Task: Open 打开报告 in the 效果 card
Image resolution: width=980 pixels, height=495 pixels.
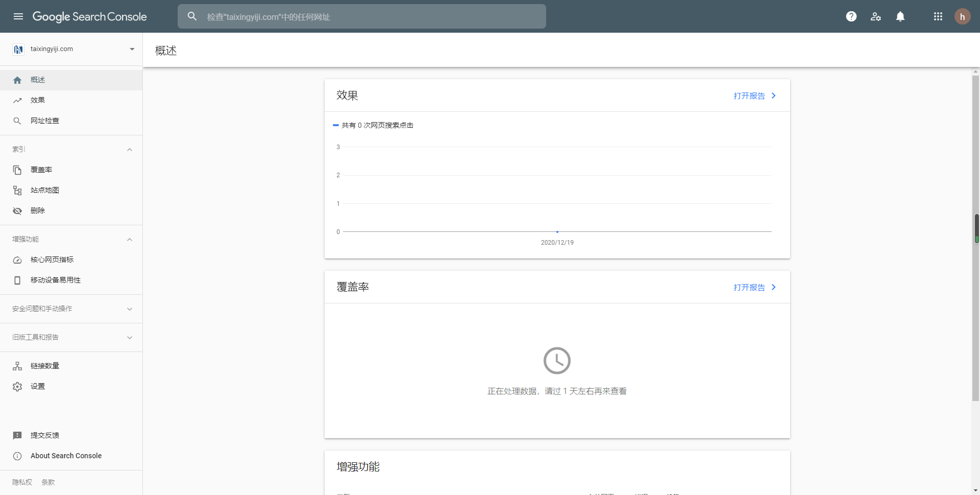Action: click(755, 96)
